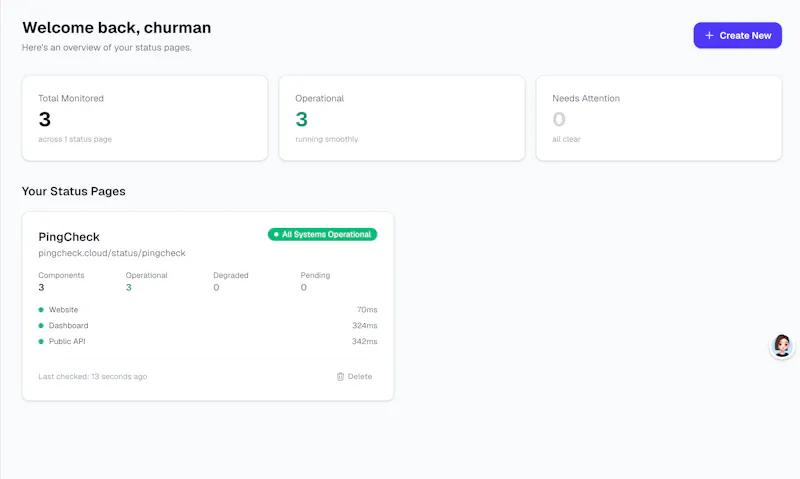Click the 'all clear' caption
The height and width of the screenshot is (479, 800).
[566, 139]
